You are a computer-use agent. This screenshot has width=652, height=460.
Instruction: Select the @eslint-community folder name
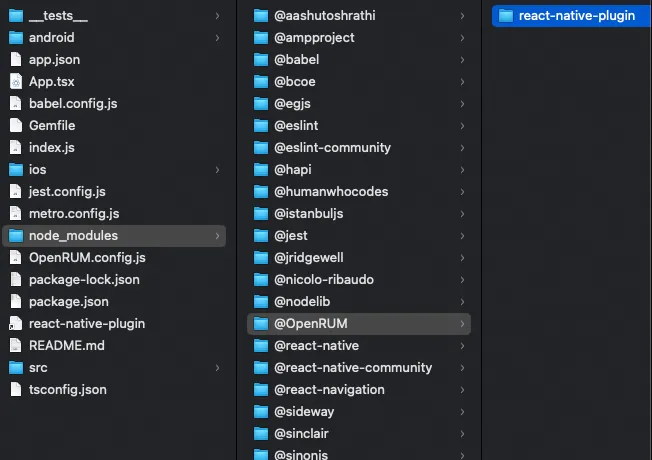point(333,148)
